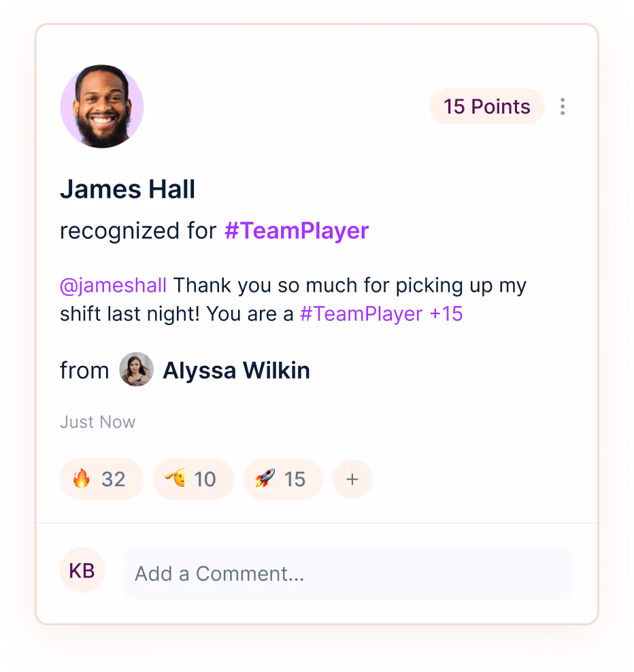
Task: Open Alyssa Wilkin's name link
Action: (237, 370)
